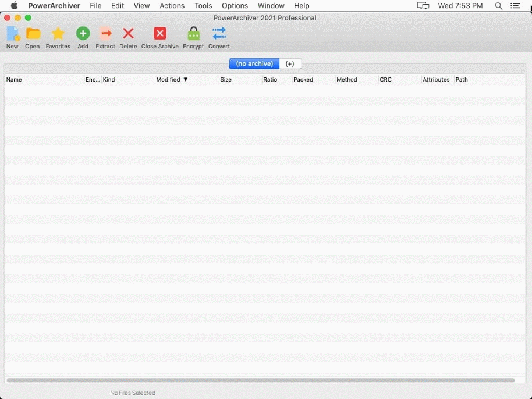The image size is (532, 399).
Task: Select the (no archive) tab
Action: coord(254,64)
